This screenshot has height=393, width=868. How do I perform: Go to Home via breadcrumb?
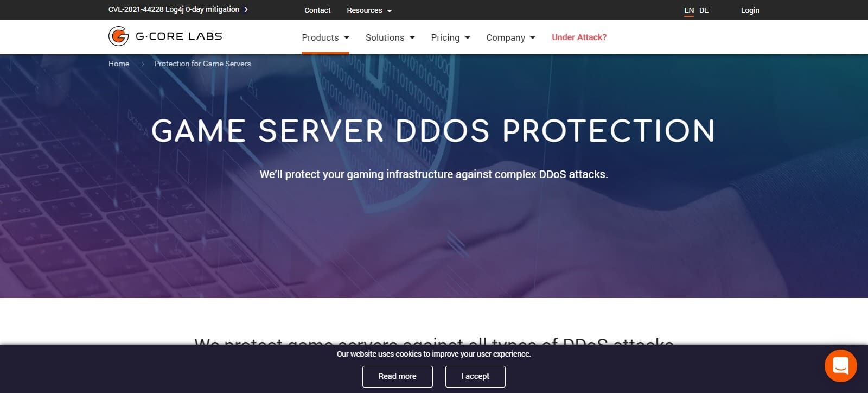click(x=119, y=64)
